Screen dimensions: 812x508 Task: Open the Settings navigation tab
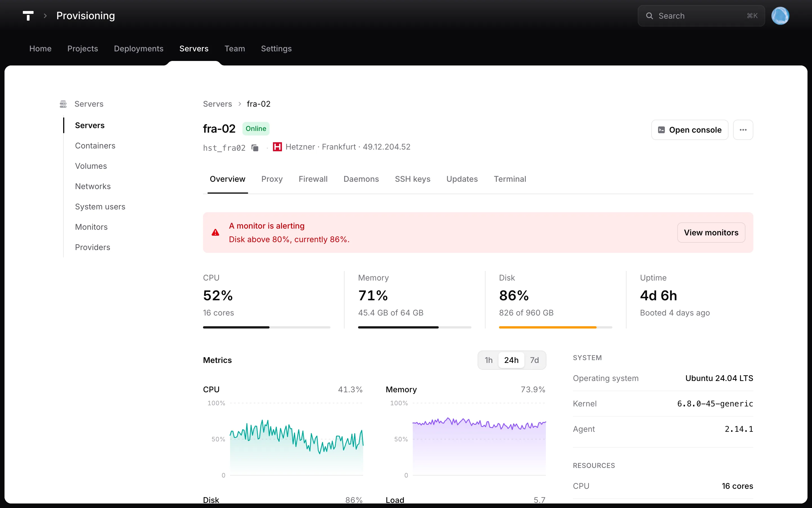tap(276, 49)
